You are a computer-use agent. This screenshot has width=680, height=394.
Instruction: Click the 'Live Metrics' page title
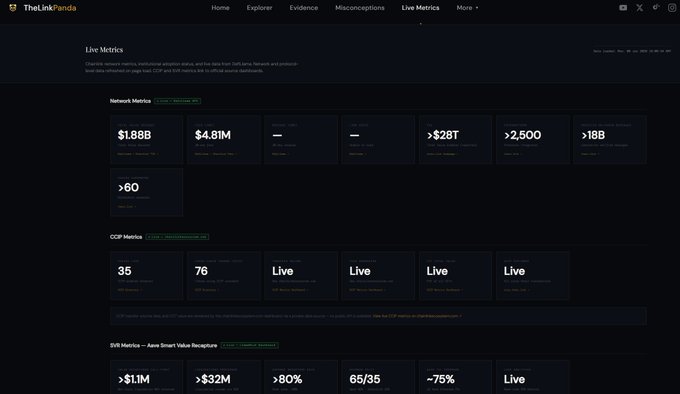click(104, 50)
